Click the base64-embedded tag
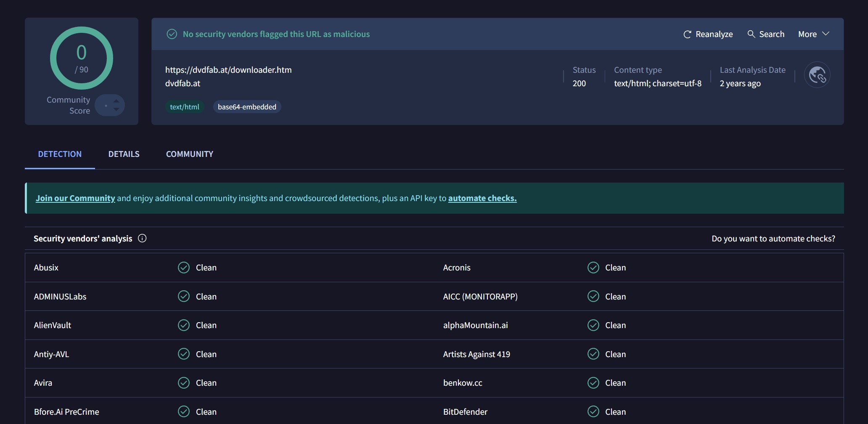The image size is (868, 424). point(247,107)
